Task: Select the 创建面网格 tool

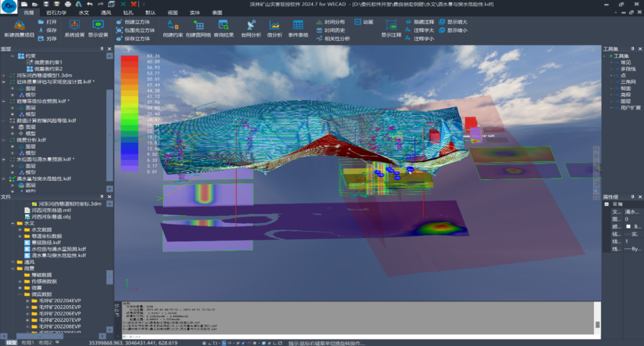Action: [198, 25]
